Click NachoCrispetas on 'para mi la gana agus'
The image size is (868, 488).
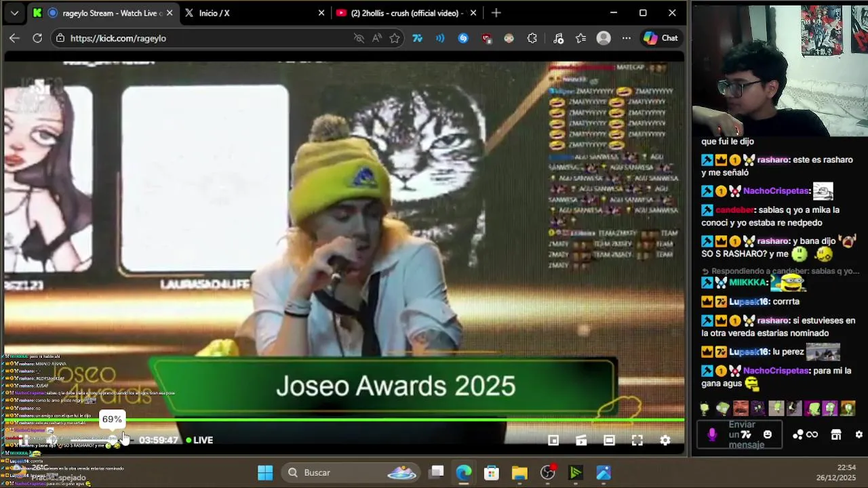tap(776, 371)
